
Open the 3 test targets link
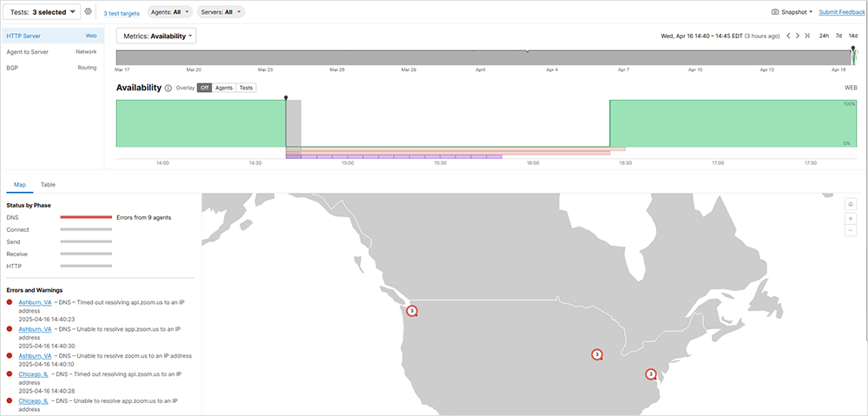click(x=122, y=13)
